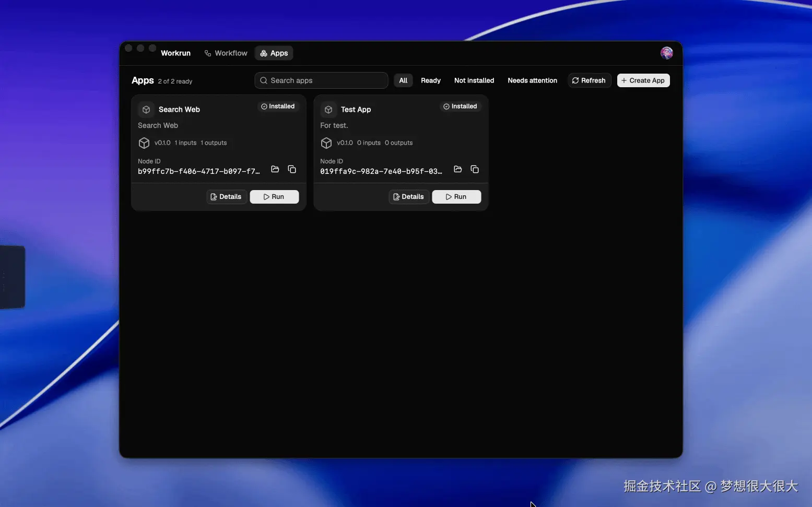Copy the Search Web node ID

click(292, 169)
